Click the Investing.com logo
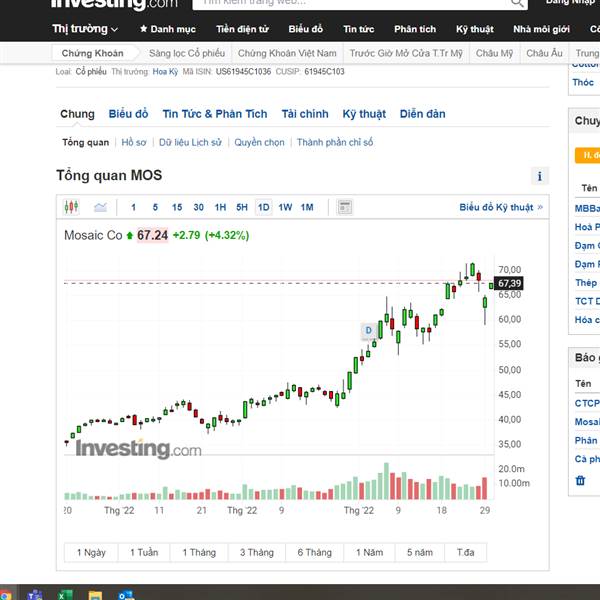Image resolution: width=600 pixels, height=600 pixels. 114,4
